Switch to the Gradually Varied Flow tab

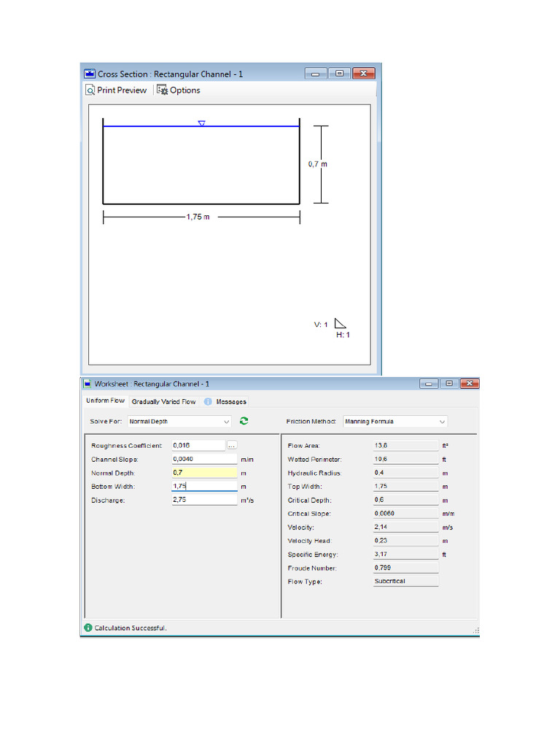click(164, 402)
